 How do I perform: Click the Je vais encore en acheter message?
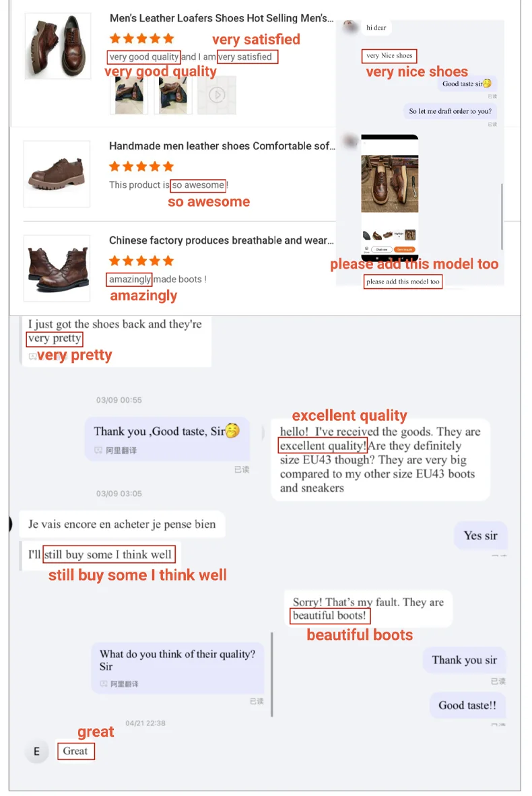tap(122, 525)
